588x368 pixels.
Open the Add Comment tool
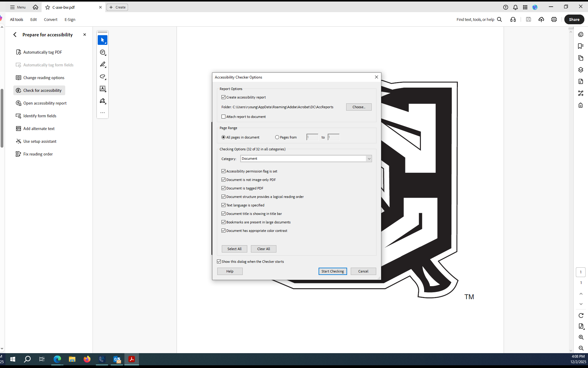coord(103,52)
